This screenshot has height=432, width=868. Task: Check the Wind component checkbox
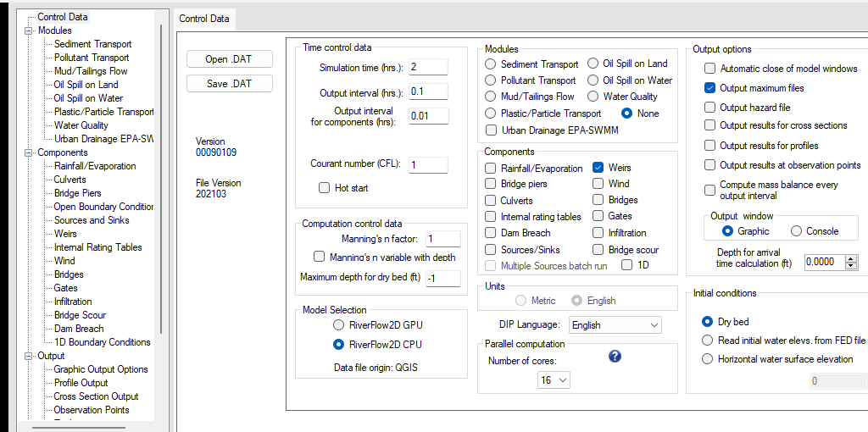point(598,184)
